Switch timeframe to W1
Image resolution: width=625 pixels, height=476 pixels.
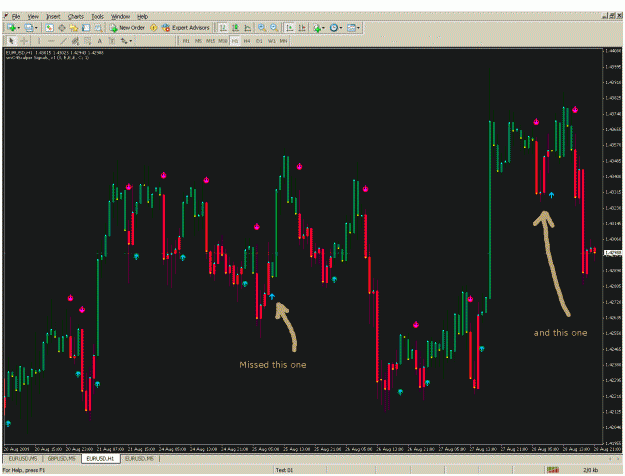tap(272, 41)
